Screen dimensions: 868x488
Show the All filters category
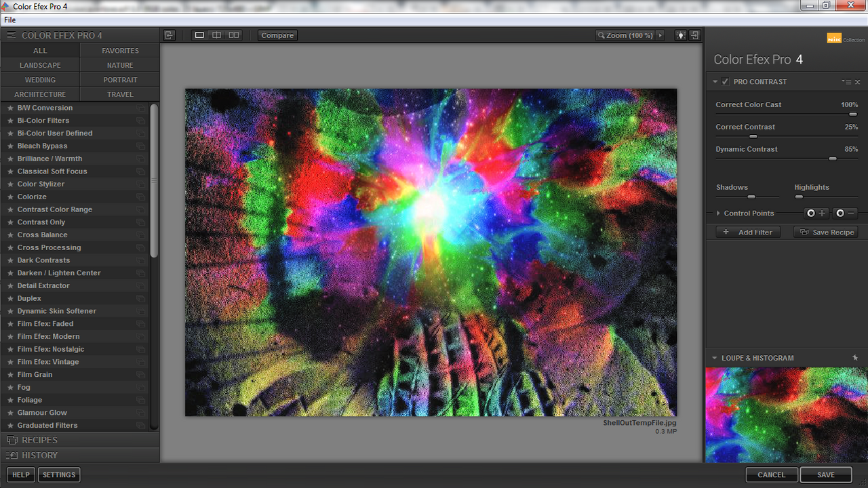[40, 51]
